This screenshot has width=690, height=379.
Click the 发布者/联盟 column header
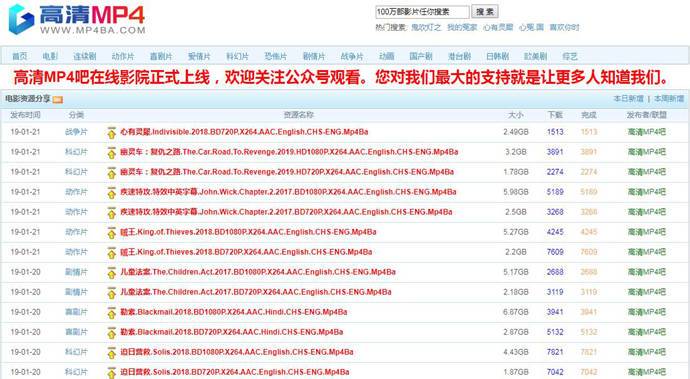coord(646,115)
